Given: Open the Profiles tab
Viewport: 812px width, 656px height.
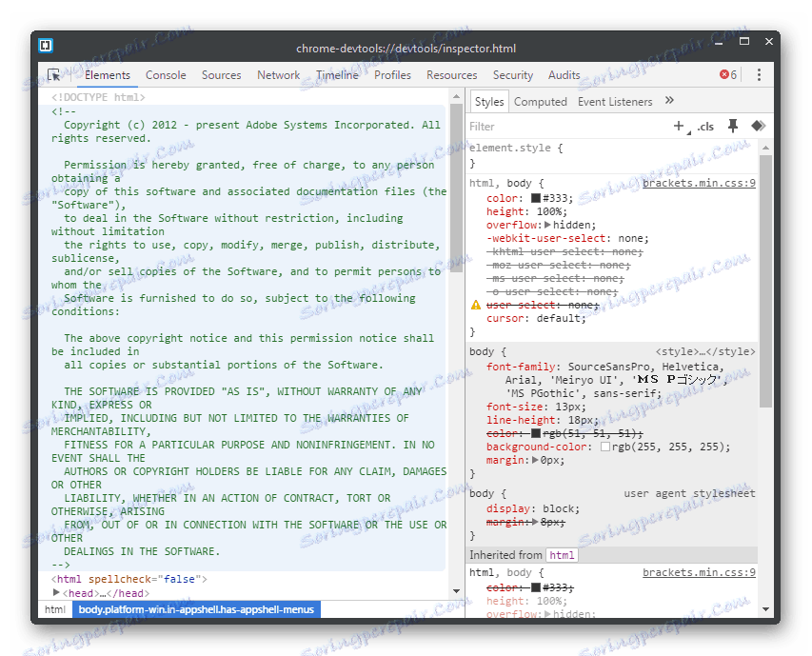Looking at the screenshot, I should [x=392, y=75].
